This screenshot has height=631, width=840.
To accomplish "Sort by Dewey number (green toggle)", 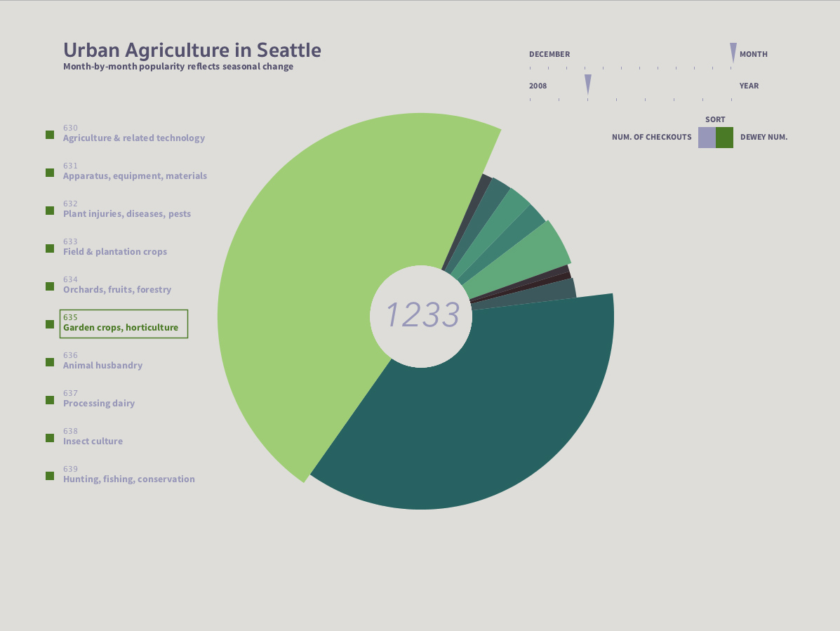I will point(724,138).
